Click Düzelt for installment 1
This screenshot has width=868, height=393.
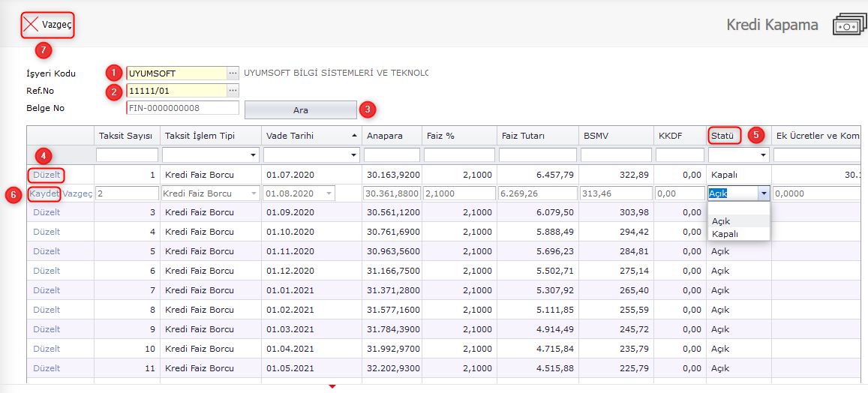(x=47, y=175)
